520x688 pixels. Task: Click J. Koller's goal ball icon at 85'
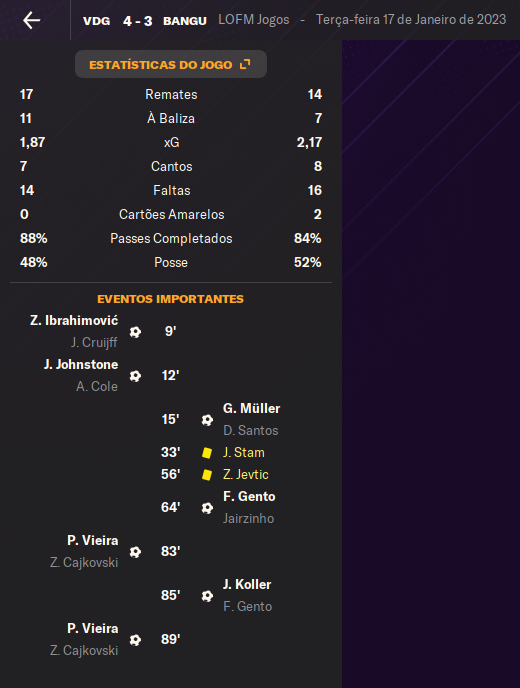pyautogui.click(x=207, y=596)
